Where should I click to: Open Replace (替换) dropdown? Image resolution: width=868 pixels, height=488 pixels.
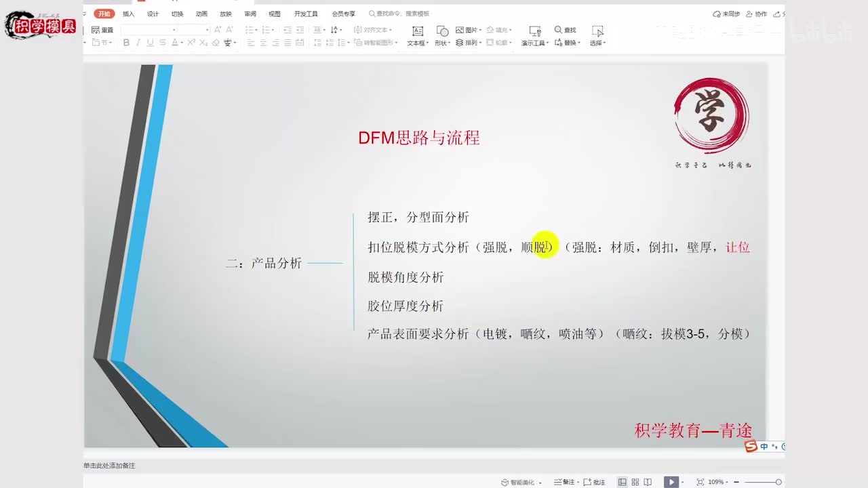coord(567,43)
